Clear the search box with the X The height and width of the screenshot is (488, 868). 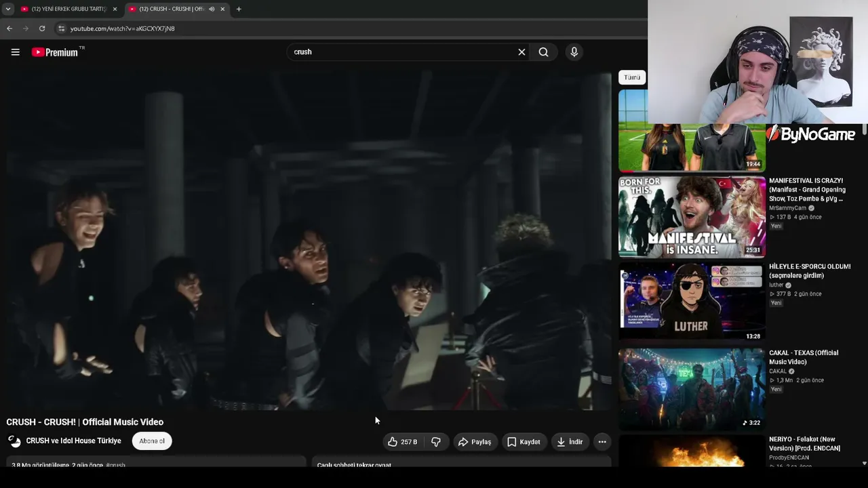(x=521, y=52)
